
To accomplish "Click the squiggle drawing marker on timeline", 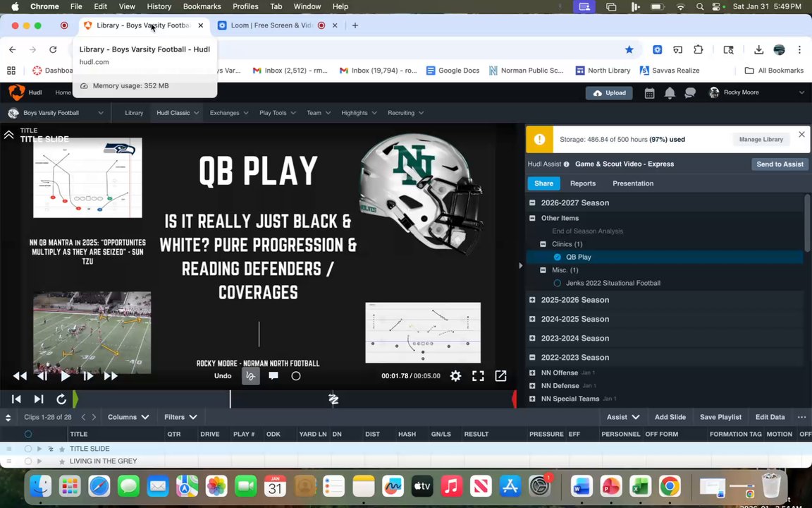I will [333, 399].
